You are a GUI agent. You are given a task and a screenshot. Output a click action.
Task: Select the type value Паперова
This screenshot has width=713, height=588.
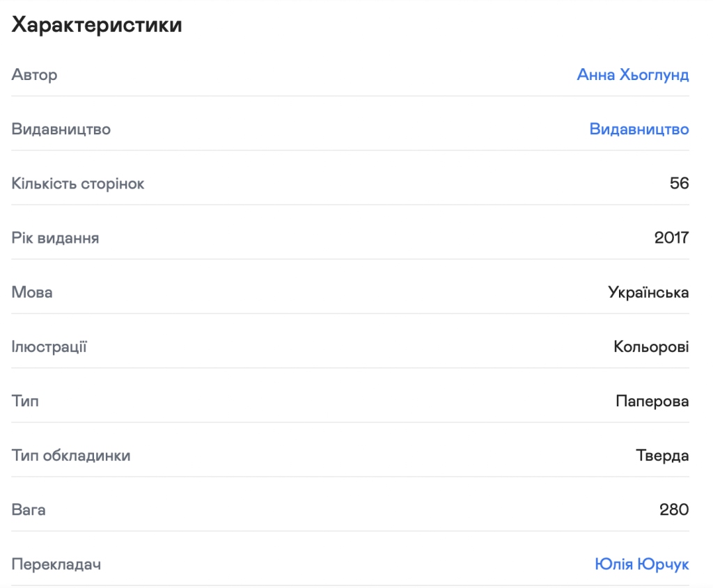[x=652, y=402]
